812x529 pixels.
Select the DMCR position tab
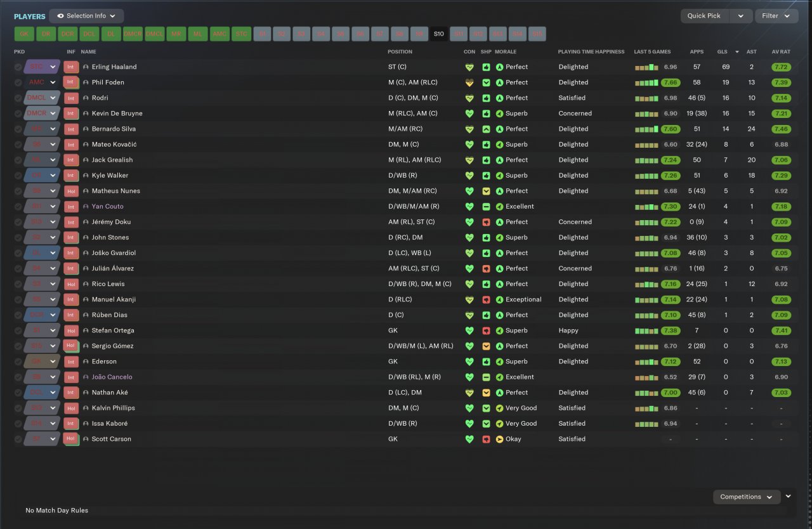pos(133,34)
